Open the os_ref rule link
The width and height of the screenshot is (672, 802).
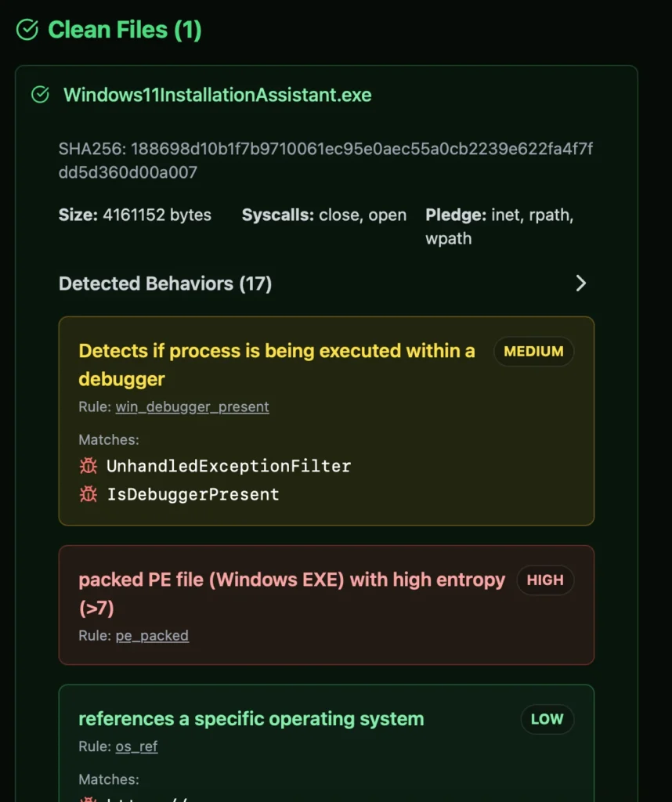(136, 746)
